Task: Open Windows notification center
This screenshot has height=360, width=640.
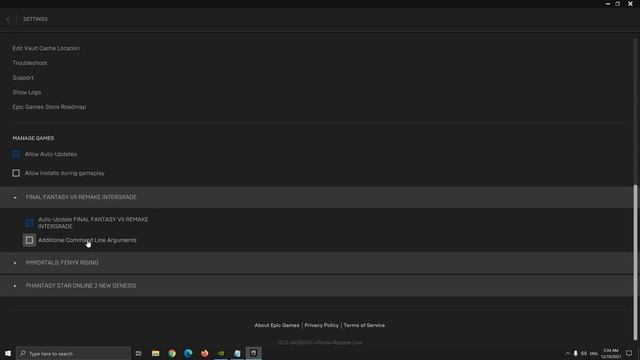Action: pyautogui.click(x=629, y=353)
